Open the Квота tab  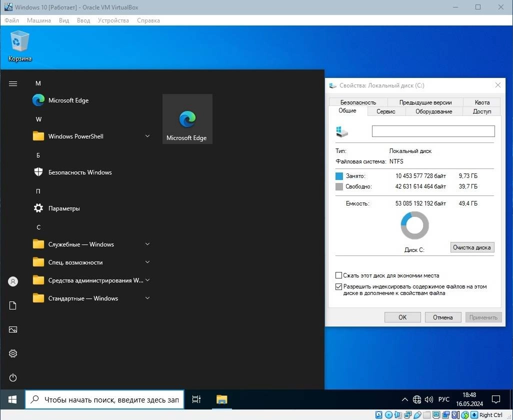pyautogui.click(x=482, y=102)
